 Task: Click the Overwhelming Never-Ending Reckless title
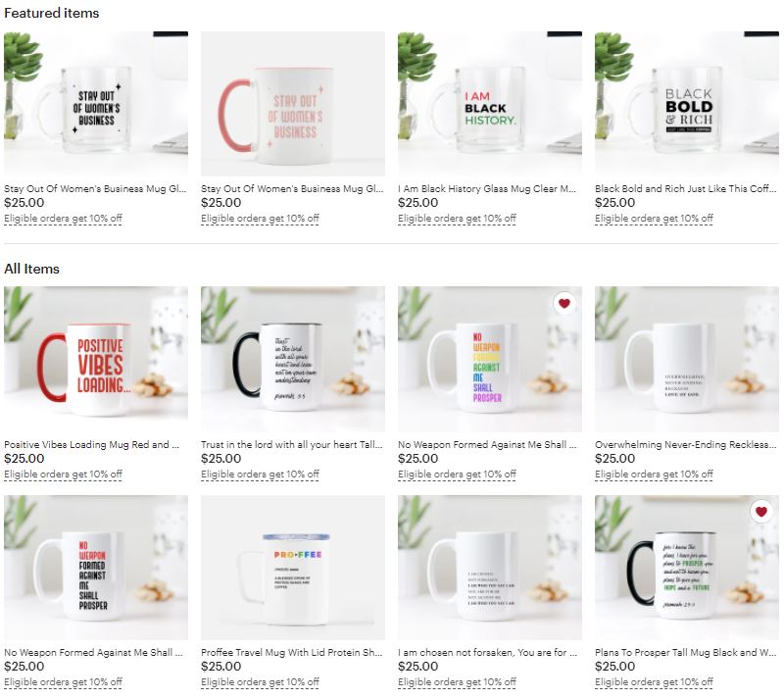pyautogui.click(x=685, y=444)
